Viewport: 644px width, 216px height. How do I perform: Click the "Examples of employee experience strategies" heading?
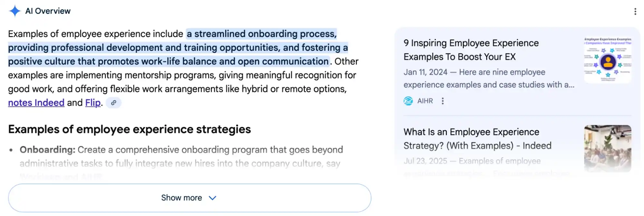tap(129, 129)
